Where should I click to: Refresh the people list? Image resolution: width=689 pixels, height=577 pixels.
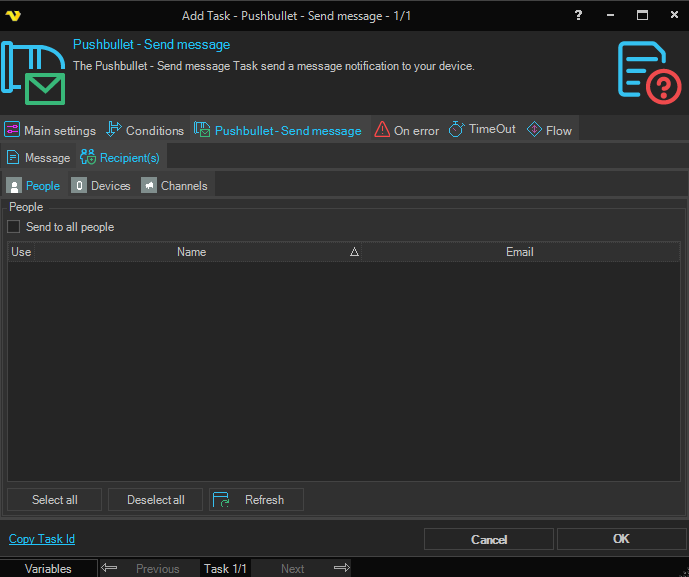[x=256, y=500]
